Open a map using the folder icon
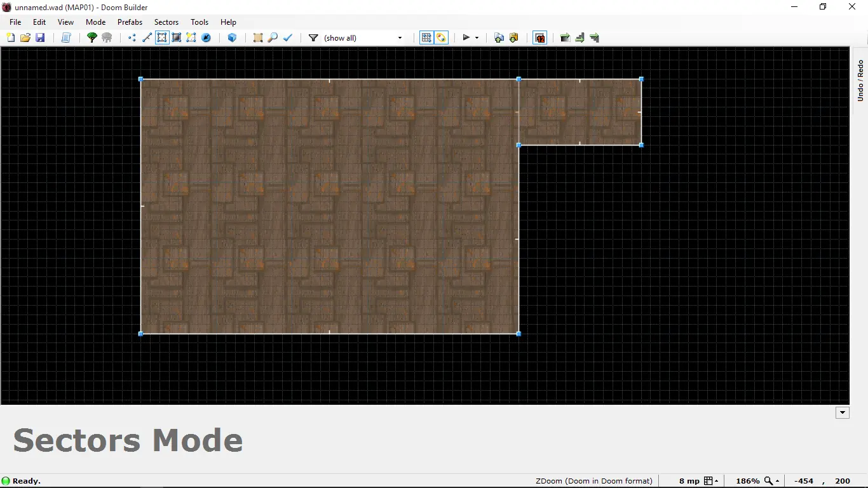Screen dimensions: 868x488 pyautogui.click(x=25, y=38)
